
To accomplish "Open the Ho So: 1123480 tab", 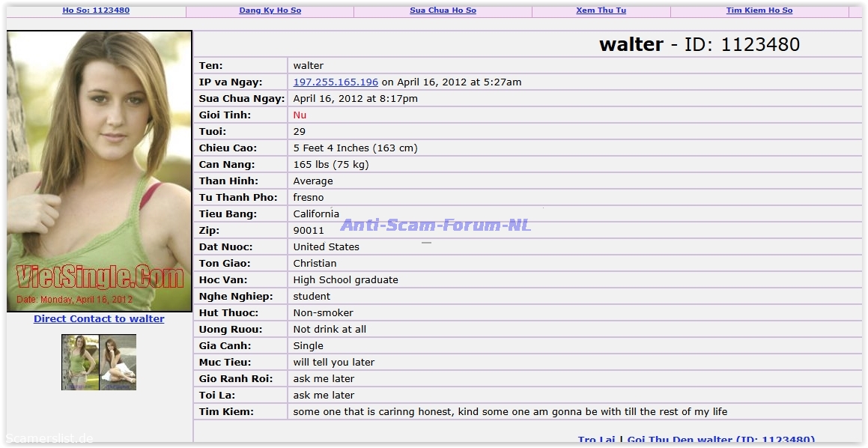I will click(x=96, y=10).
